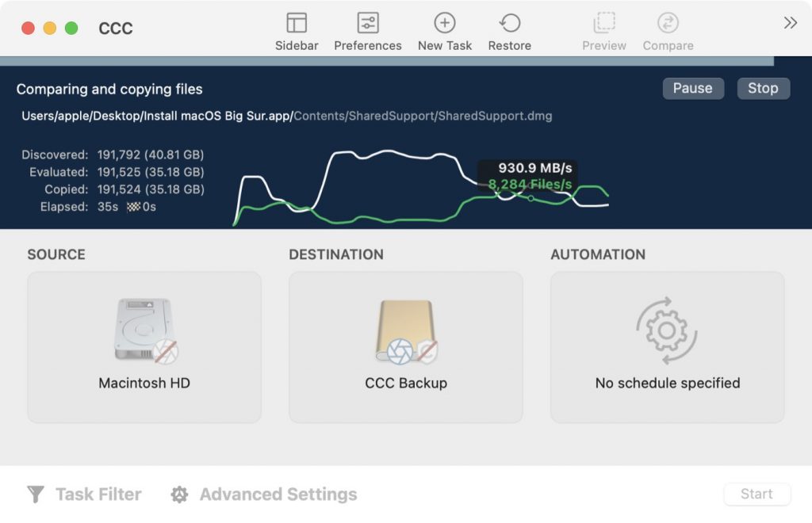Click the Macintosh HD label
Image resolution: width=812 pixels, height=523 pixels.
click(x=144, y=383)
